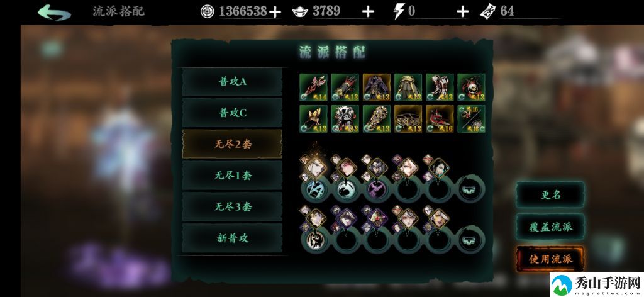Viewport: 644px width, 297px height.
Task: Add lightning stamina with plus icon
Action: point(462,12)
